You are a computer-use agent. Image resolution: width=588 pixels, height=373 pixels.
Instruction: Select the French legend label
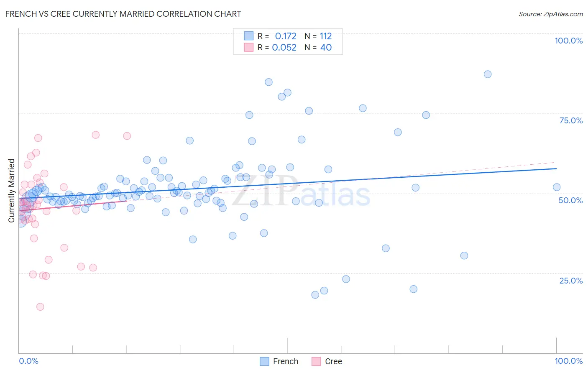(x=286, y=361)
